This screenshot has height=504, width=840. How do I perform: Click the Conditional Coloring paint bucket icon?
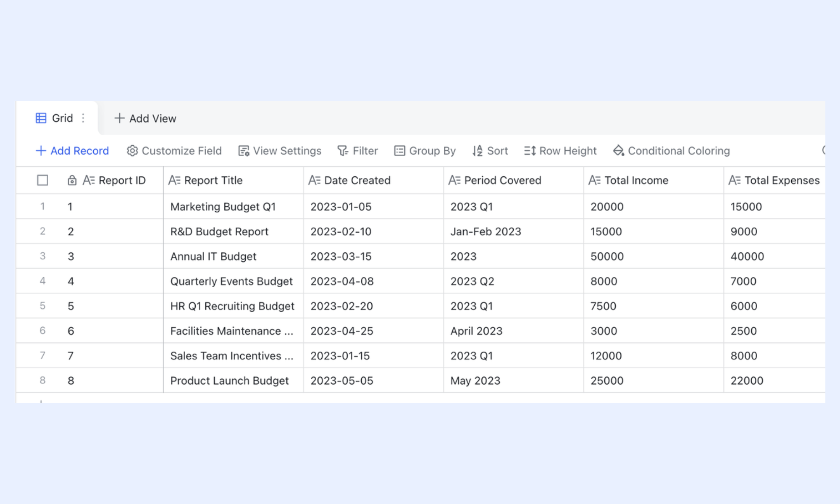coord(618,151)
